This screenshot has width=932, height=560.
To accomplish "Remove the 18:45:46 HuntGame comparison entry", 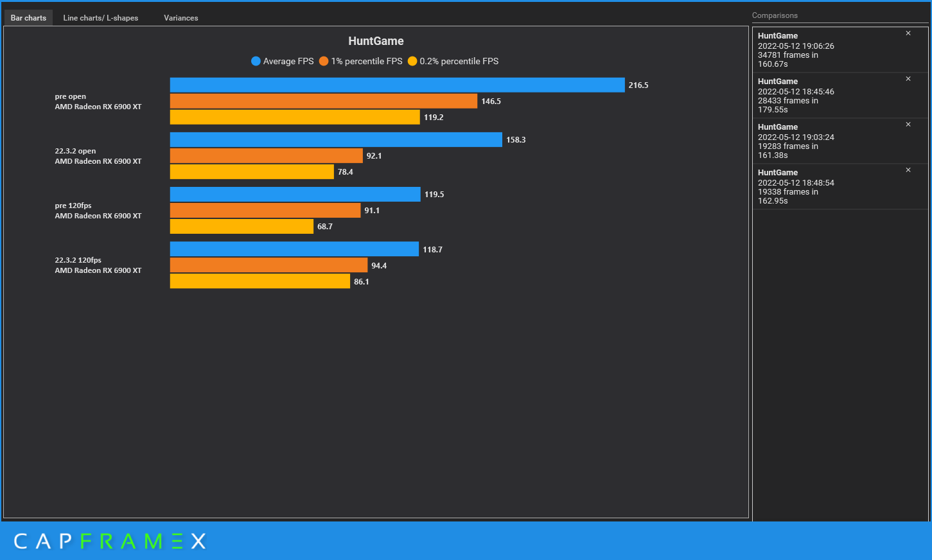I will [x=908, y=79].
